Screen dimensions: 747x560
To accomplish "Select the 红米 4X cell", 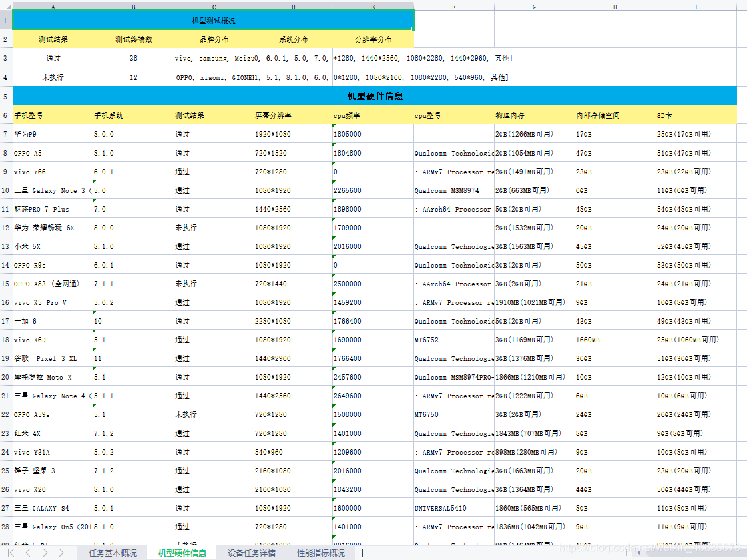I will coord(53,433).
